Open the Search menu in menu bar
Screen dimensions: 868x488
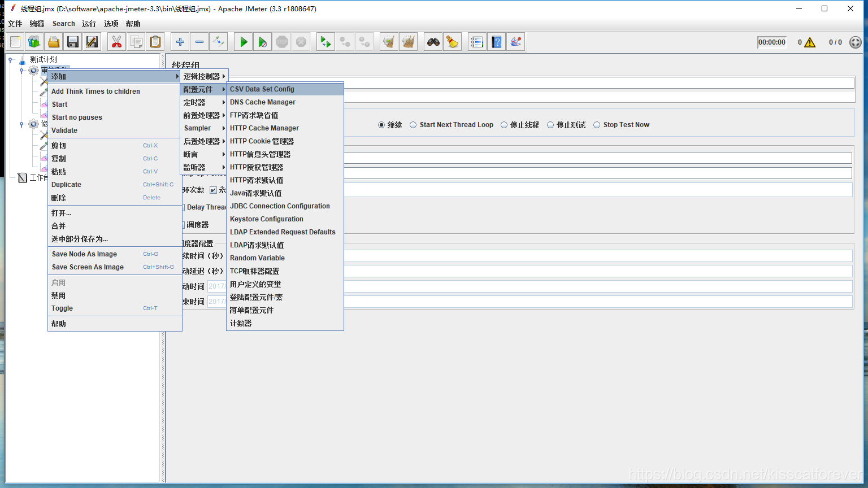[63, 24]
